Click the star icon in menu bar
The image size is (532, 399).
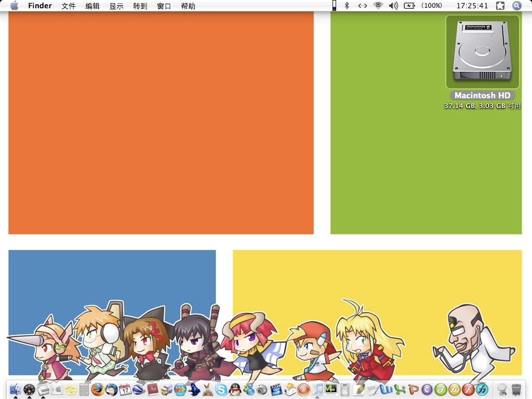500,5
